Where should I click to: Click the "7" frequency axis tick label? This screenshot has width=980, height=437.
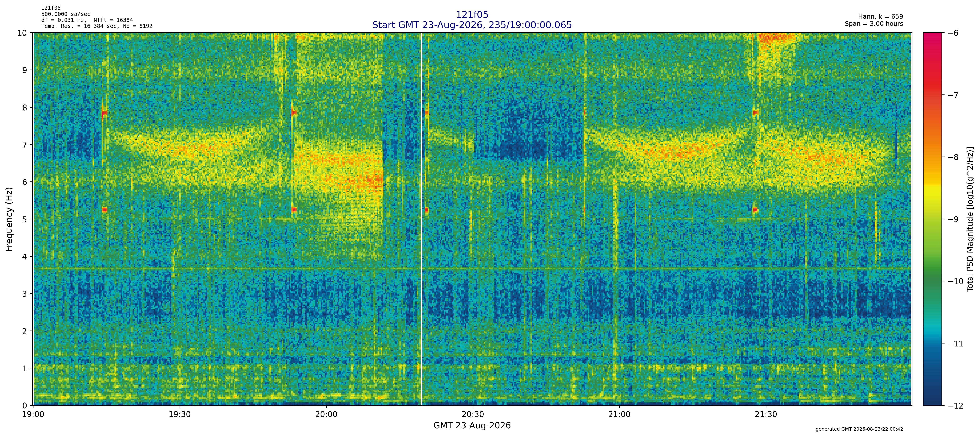pos(25,145)
